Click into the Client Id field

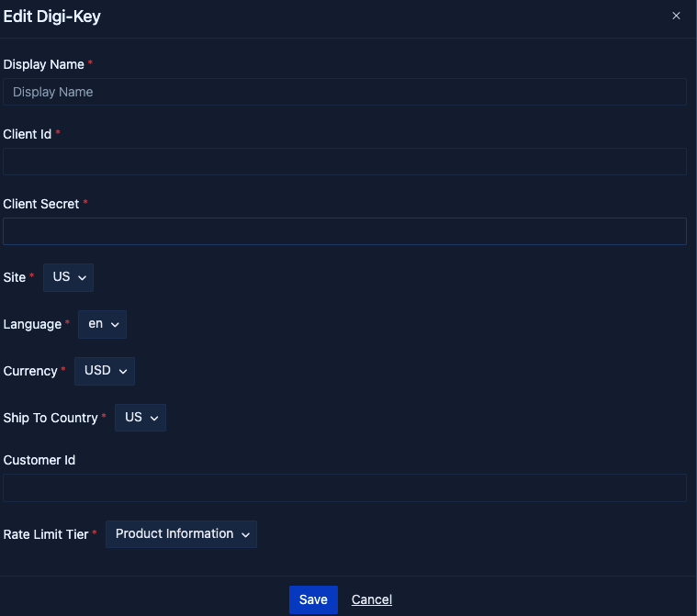click(344, 162)
